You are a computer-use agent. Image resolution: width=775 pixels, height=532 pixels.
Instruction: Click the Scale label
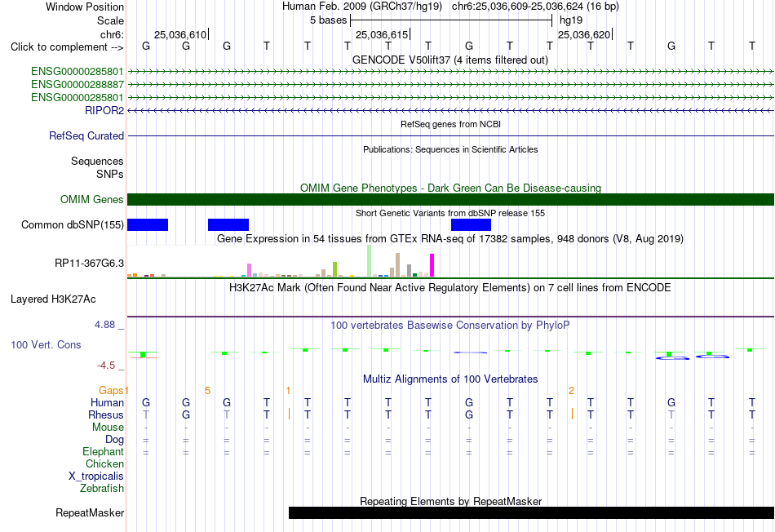[110, 20]
